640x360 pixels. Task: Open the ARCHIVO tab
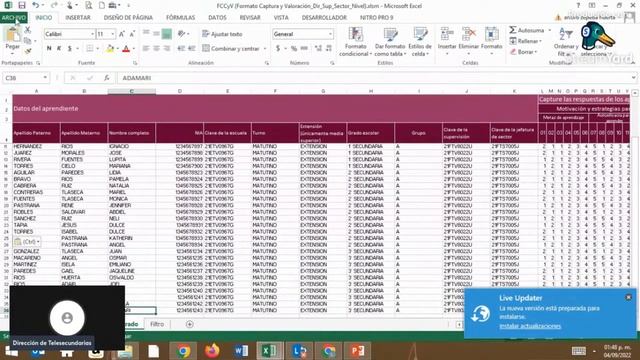(13, 18)
